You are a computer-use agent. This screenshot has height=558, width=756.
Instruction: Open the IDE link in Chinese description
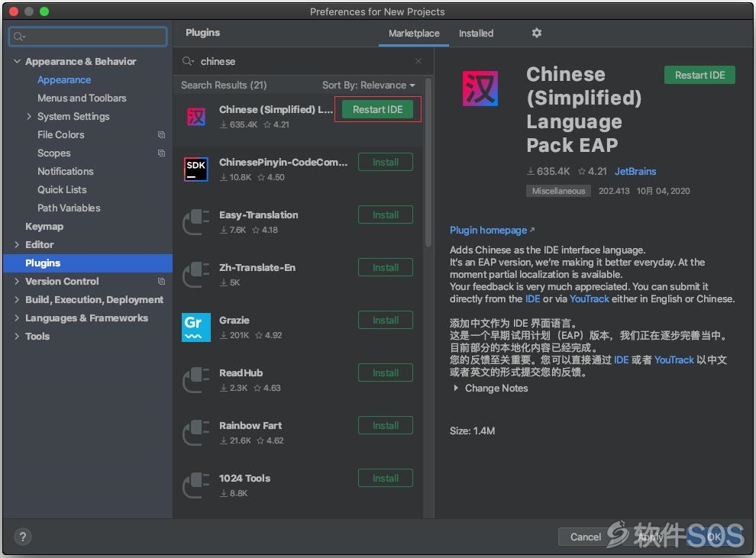[621, 360]
